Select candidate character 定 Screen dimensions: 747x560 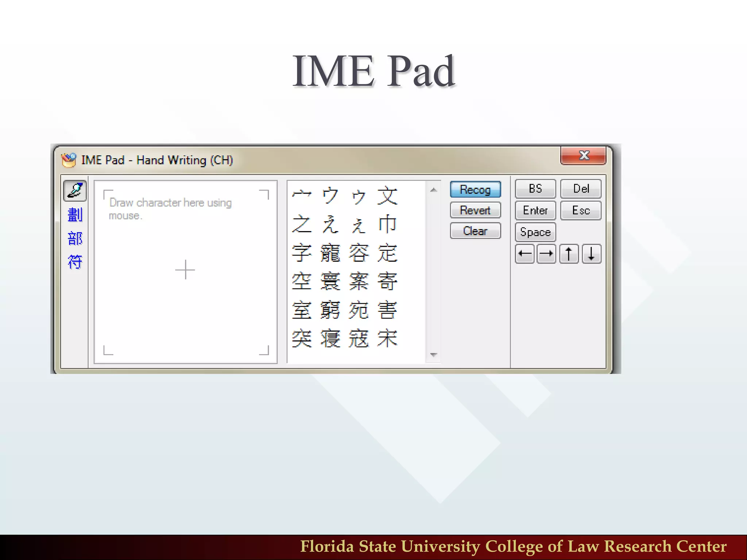(x=387, y=253)
